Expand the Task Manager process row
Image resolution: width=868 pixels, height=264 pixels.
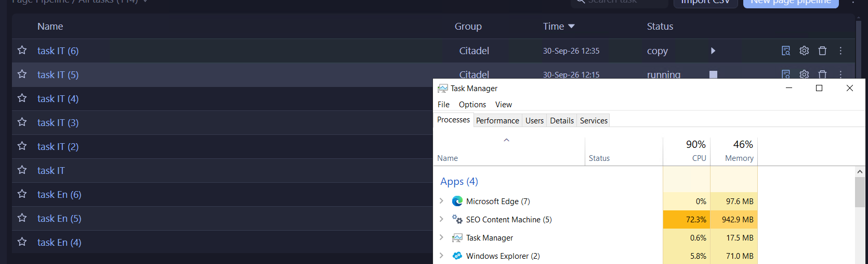[441, 237]
